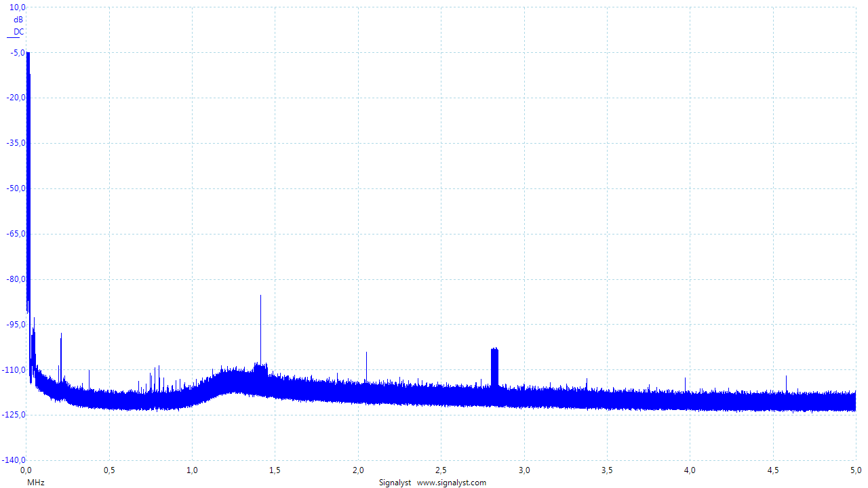Select the -125,0 y-axis value
The width and height of the screenshot is (868, 488).
(x=14, y=415)
